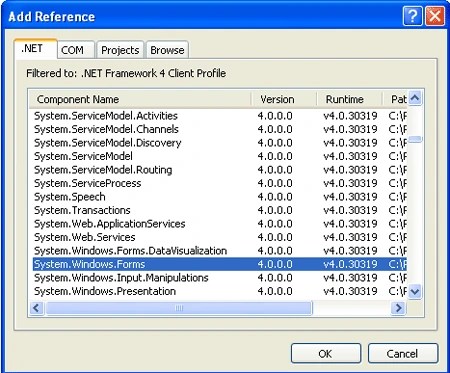
Task: Sort list by Runtime column header
Action: 349,99
